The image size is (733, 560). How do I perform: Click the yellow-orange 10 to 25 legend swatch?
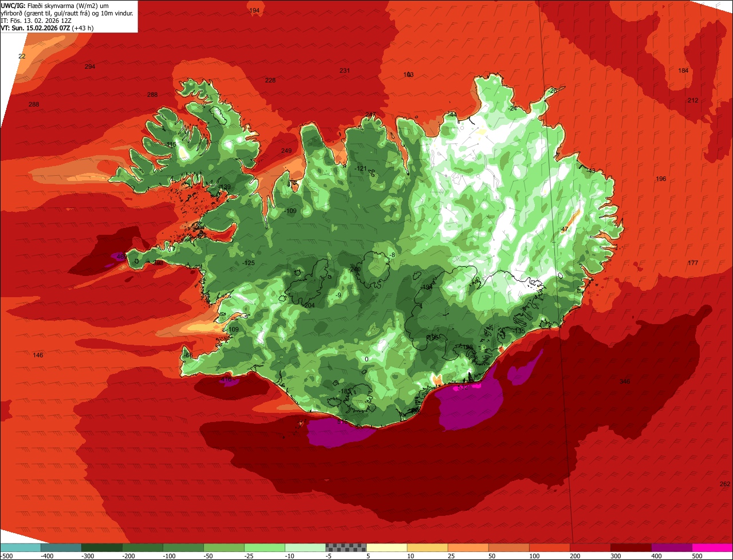coord(427,547)
